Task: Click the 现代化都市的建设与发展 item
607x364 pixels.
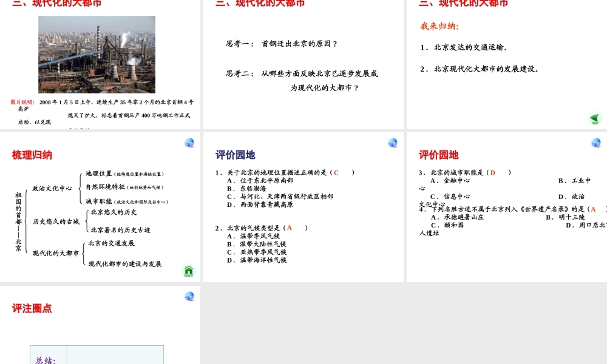Action: 125,264
